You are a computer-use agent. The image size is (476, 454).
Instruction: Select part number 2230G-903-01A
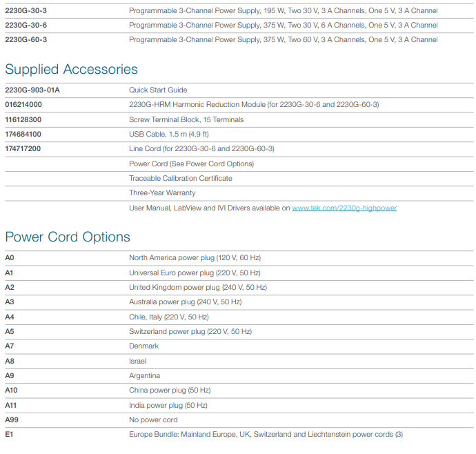(x=32, y=90)
